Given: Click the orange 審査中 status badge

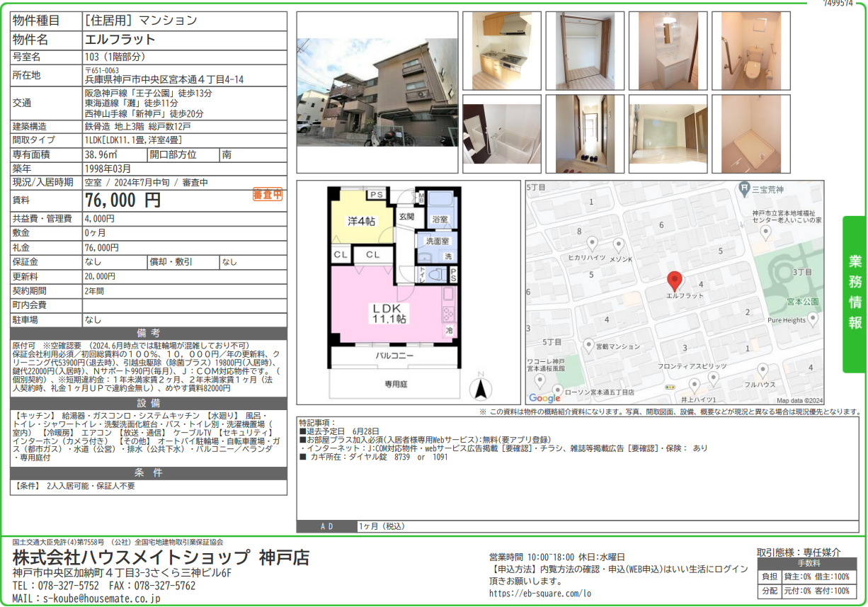Looking at the screenshot, I should 268,194.
